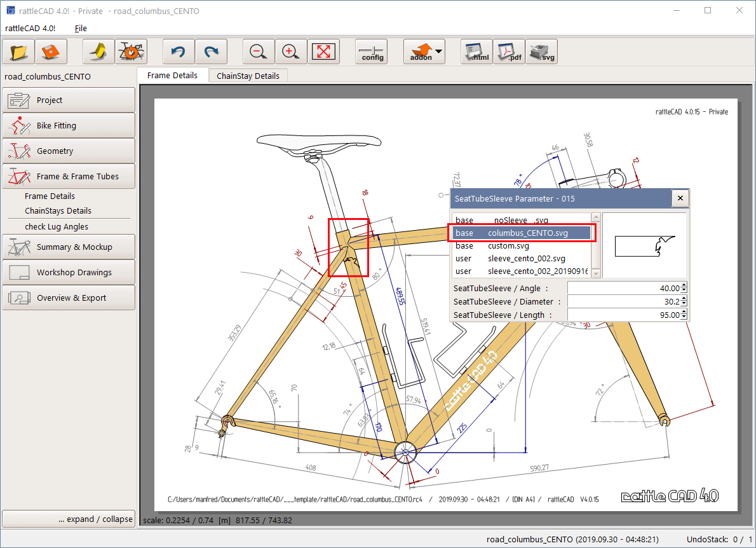Save project using the orange floppy disk icon
Image resolution: width=756 pixels, height=548 pixels.
51,51
